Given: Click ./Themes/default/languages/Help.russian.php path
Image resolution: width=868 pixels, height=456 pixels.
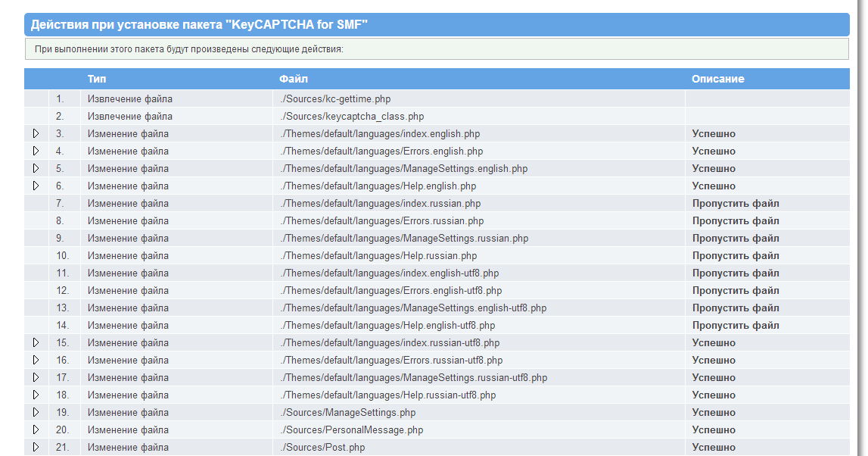Looking at the screenshot, I should pos(378,255).
